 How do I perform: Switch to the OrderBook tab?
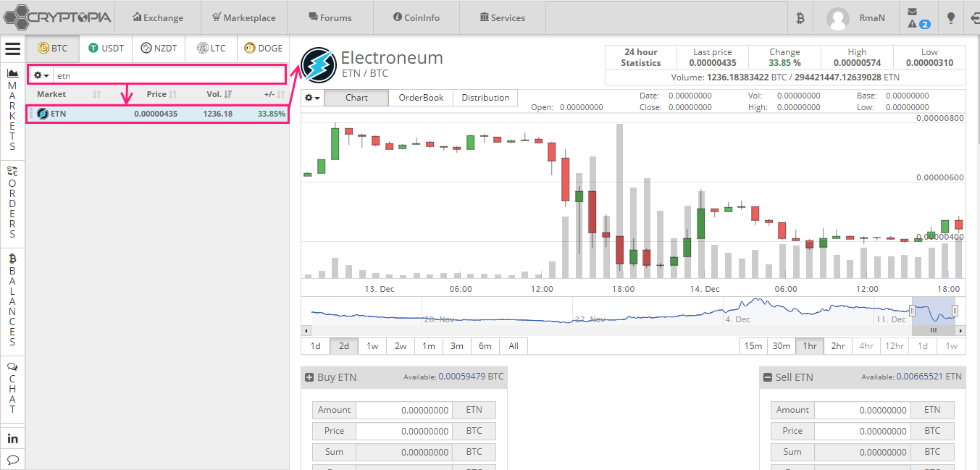[x=421, y=98]
